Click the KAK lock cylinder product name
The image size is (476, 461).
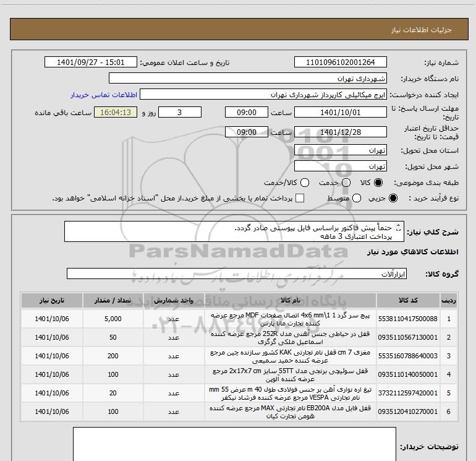click(290, 356)
